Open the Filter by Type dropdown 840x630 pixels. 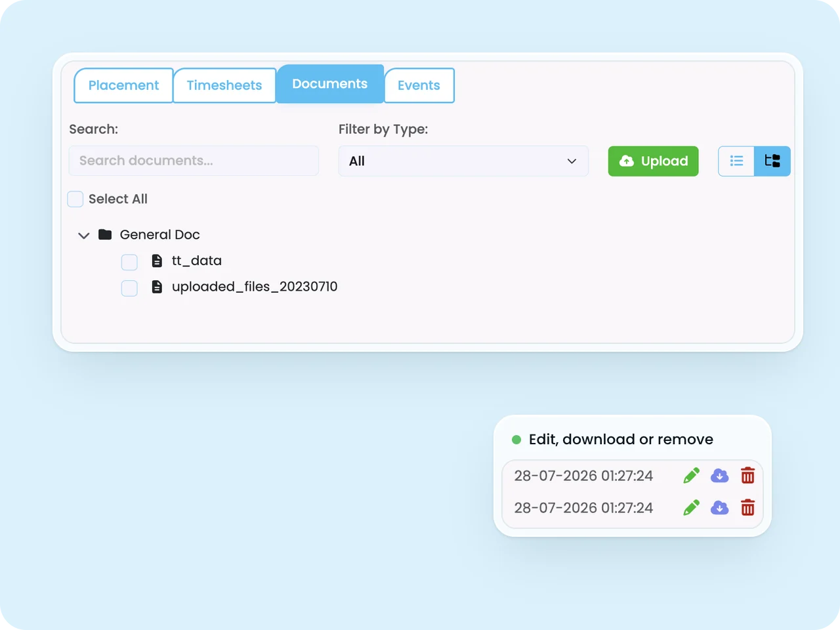pyautogui.click(x=463, y=161)
